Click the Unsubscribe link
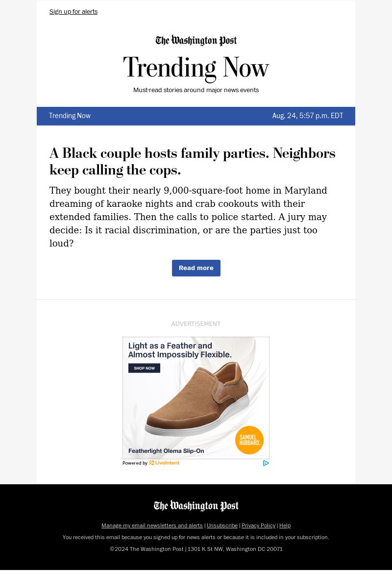 222,526
